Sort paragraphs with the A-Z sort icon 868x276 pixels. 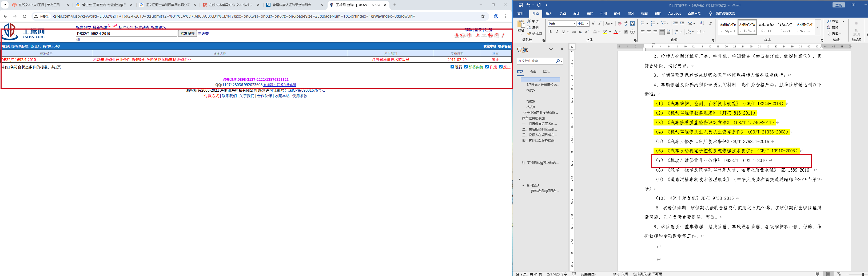coord(702,23)
